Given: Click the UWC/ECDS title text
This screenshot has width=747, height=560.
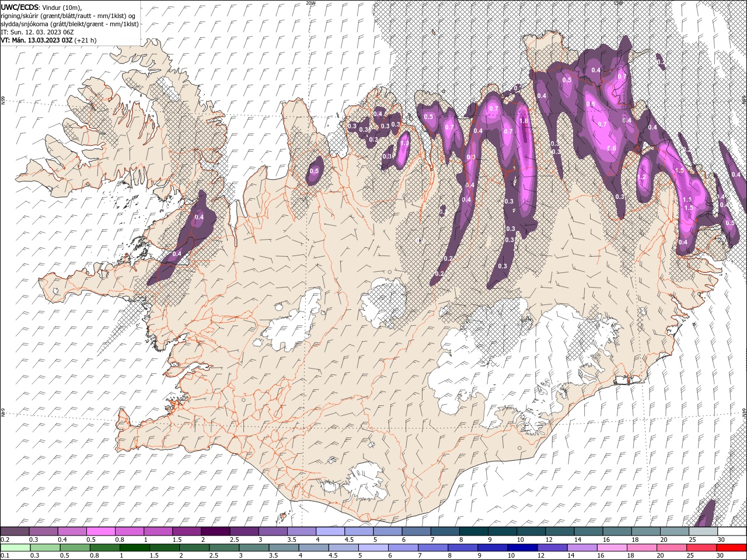Looking at the screenshot, I should pos(20,7).
